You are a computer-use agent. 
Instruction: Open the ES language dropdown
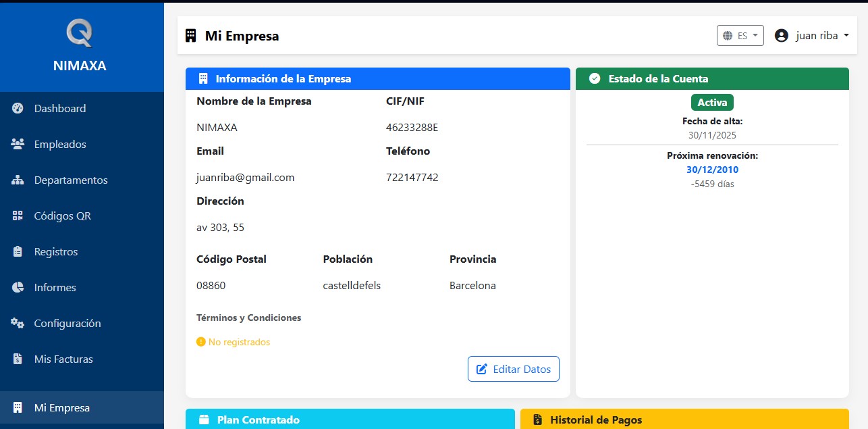(740, 35)
